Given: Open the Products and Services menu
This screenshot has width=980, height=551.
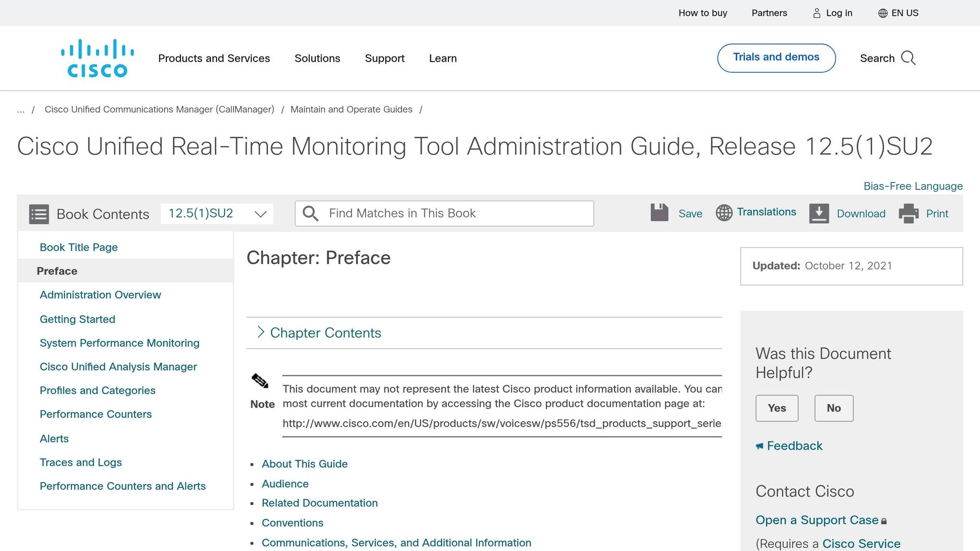Looking at the screenshot, I should tap(214, 58).
